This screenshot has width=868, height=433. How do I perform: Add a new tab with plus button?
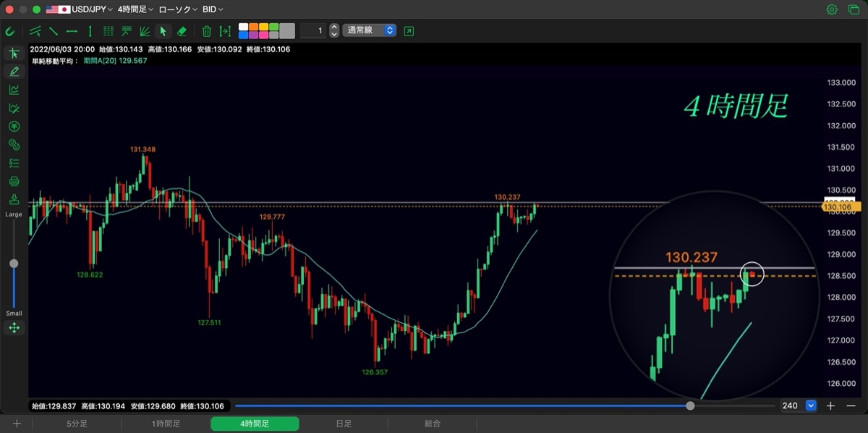click(x=17, y=424)
